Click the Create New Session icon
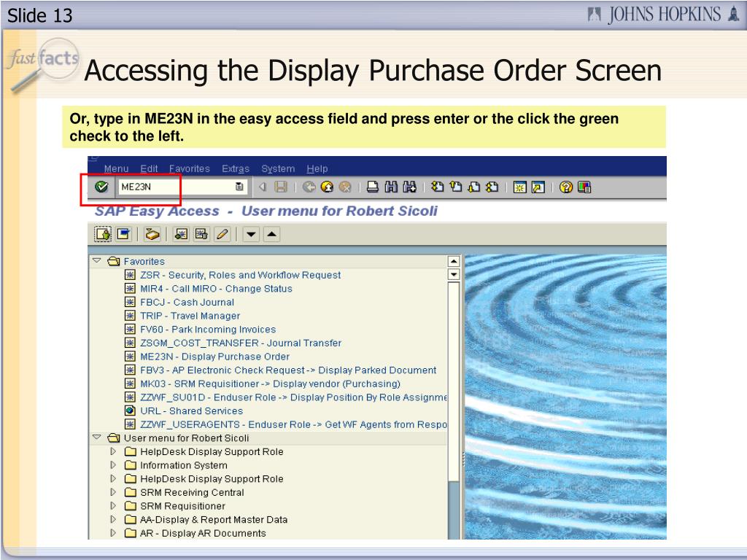The image size is (747, 560). 519,187
